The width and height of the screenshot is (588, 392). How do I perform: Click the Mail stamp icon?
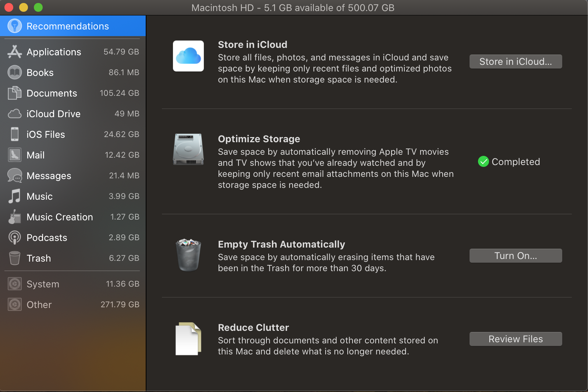coord(15,155)
